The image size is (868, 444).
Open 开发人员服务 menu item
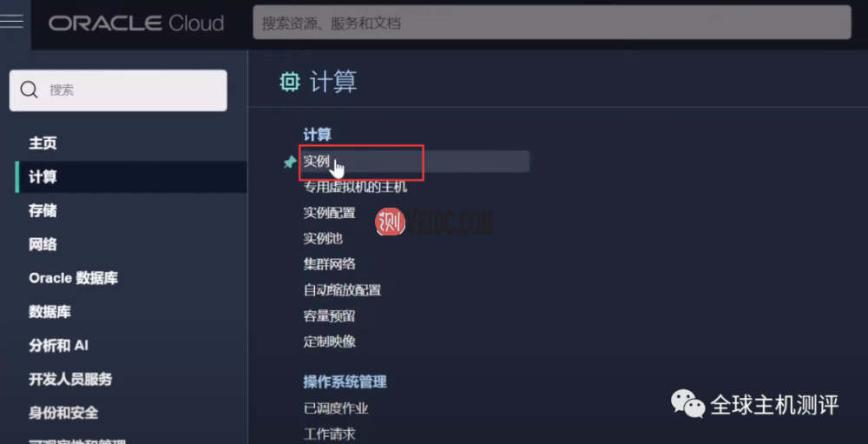coord(70,379)
